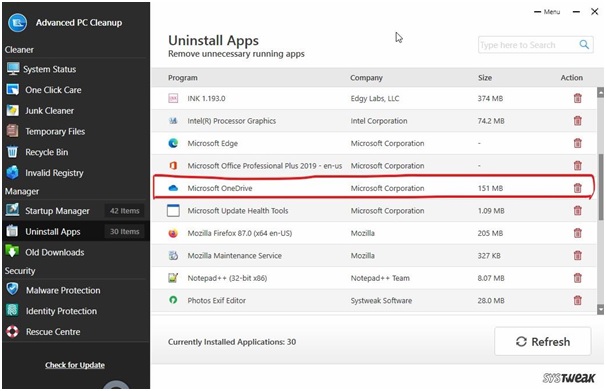
Task: Click the Microsoft OneDrive cloud icon
Action: tap(173, 188)
